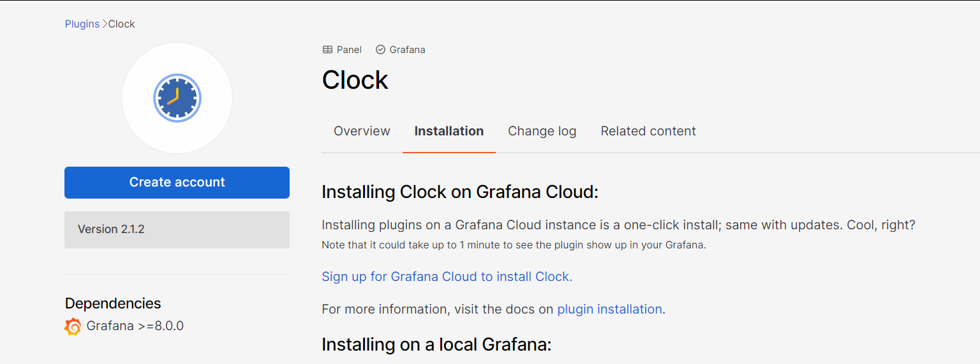Click the Clock breadcrumb text

coord(122,24)
